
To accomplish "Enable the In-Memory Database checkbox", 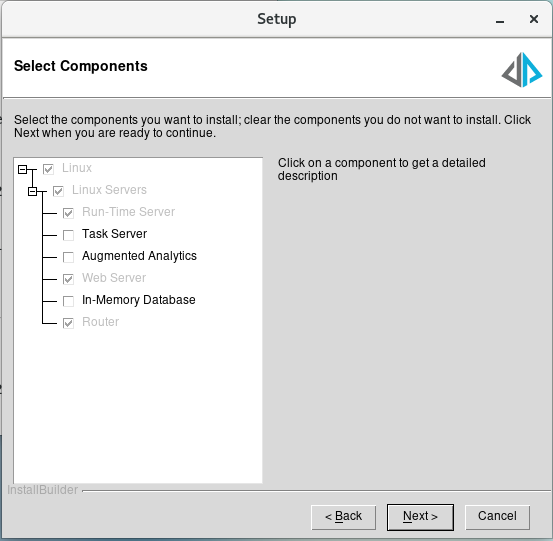I will tap(68, 301).
